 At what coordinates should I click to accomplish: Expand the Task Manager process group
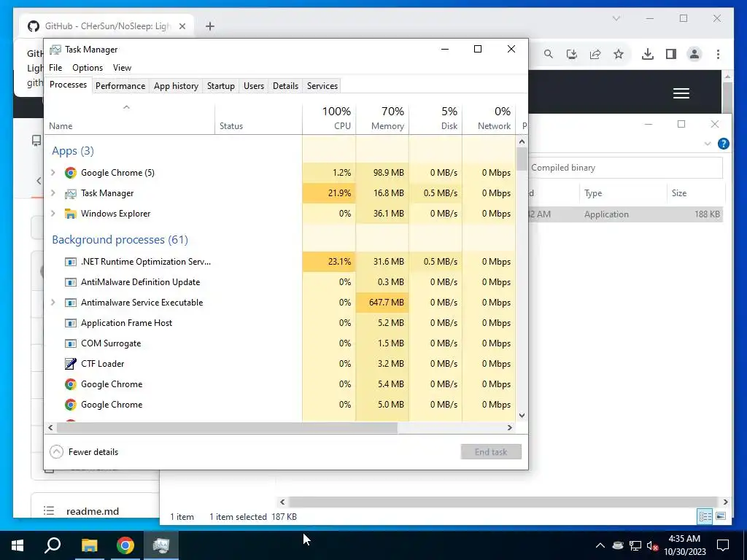(x=53, y=192)
